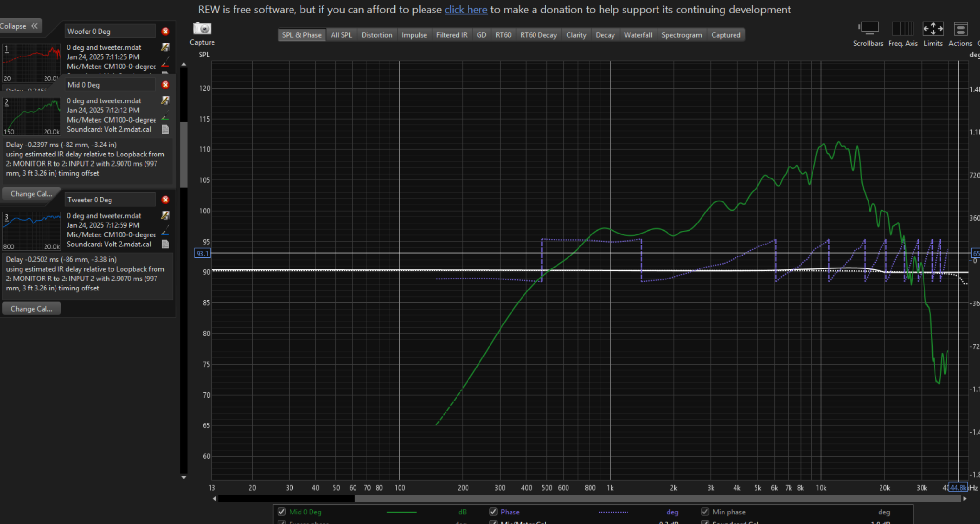Open notes editor for Woofer 0 Deg

click(165, 47)
